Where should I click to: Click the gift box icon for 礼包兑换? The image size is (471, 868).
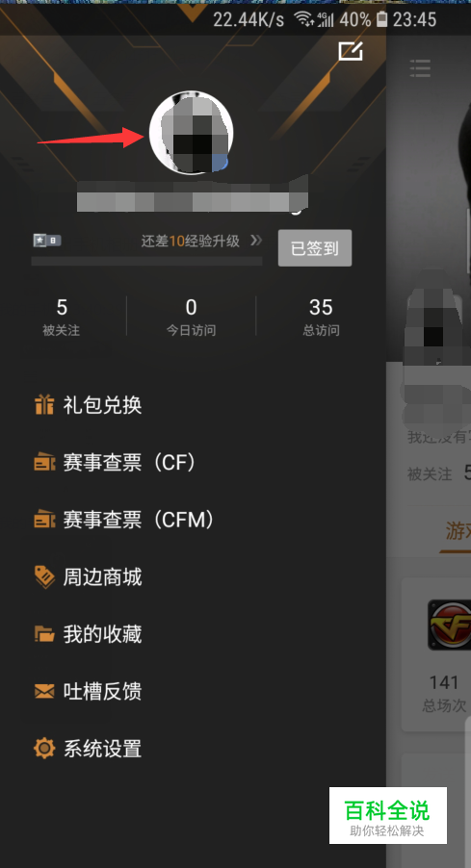click(x=44, y=405)
